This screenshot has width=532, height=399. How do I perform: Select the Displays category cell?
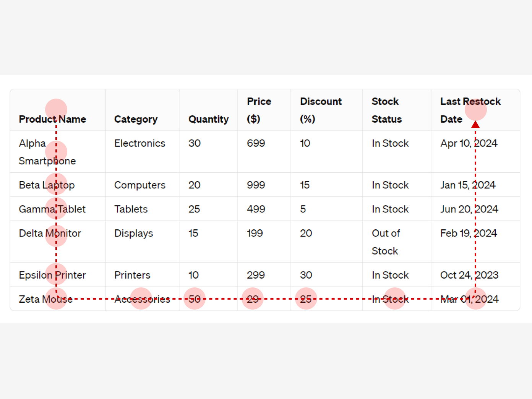(x=134, y=233)
